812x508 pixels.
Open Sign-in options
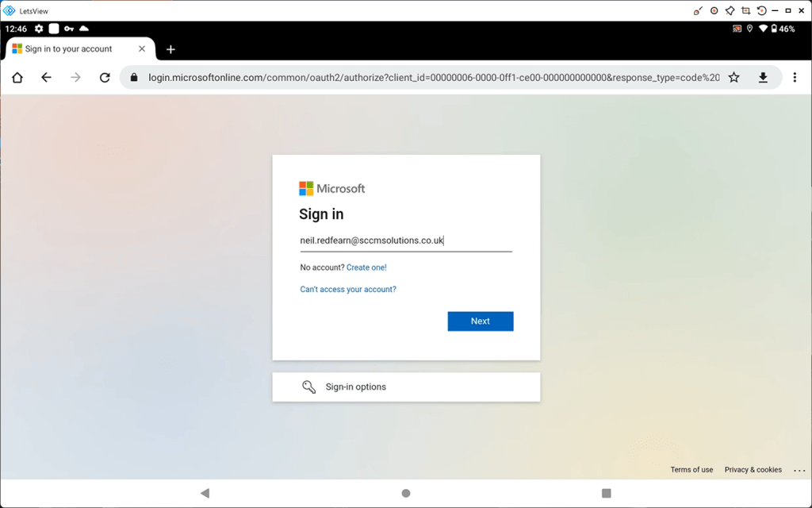(406, 387)
